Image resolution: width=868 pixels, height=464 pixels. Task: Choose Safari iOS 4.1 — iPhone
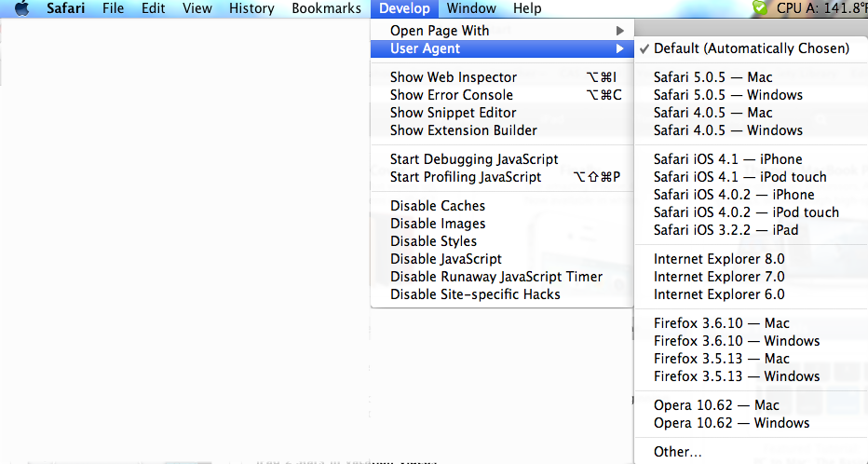pos(752,159)
